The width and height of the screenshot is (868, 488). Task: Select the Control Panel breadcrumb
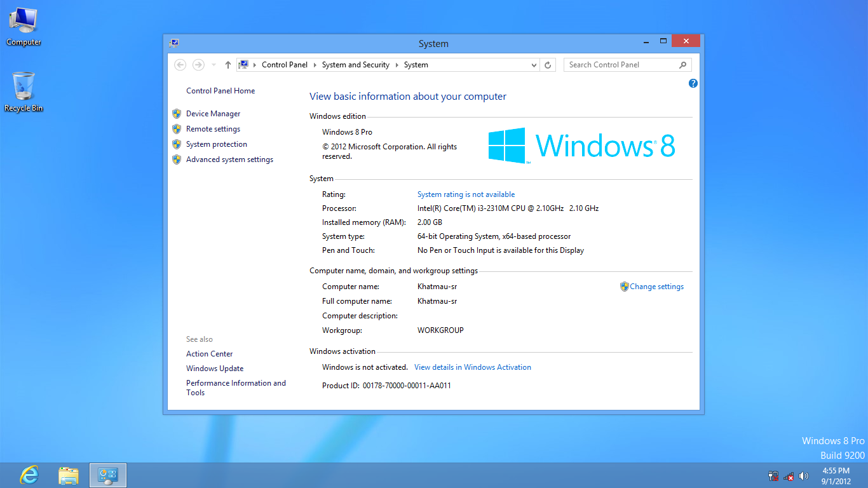click(285, 65)
